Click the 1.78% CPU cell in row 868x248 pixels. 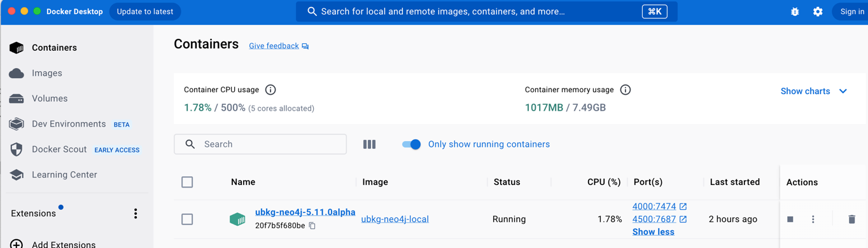point(610,219)
